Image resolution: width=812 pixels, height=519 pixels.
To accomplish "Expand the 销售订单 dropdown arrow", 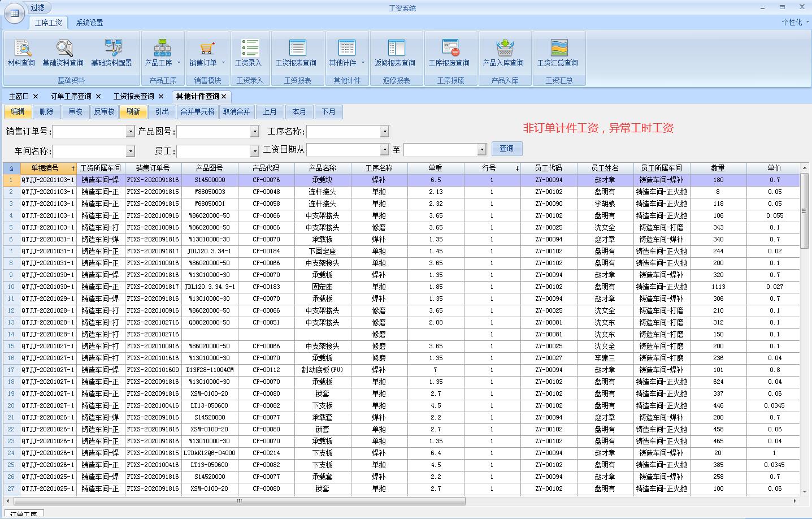I will 223,63.
